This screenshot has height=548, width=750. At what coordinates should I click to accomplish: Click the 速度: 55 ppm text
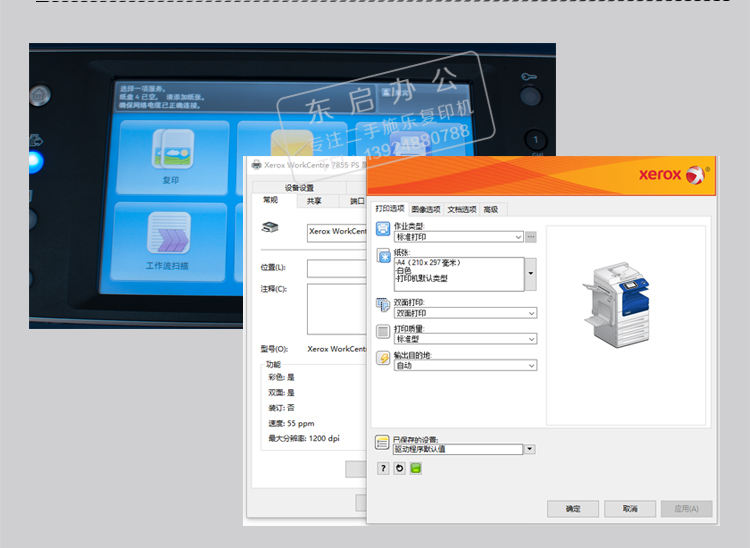[x=291, y=423]
